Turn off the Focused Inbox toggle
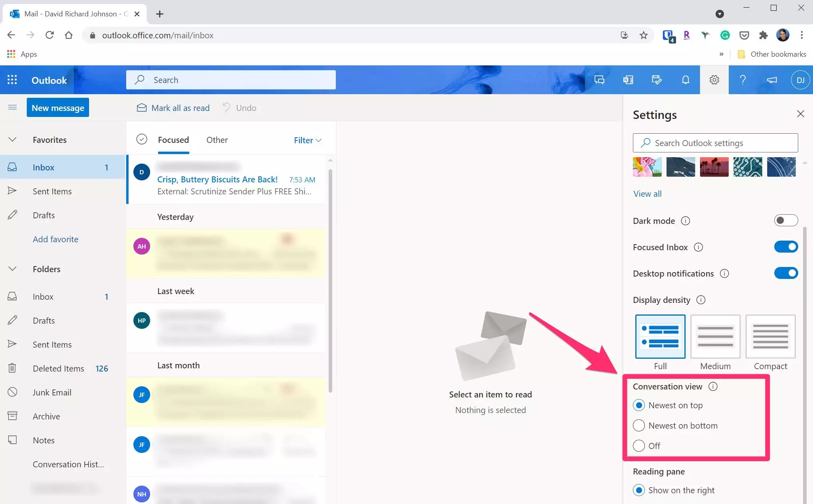 pos(785,247)
